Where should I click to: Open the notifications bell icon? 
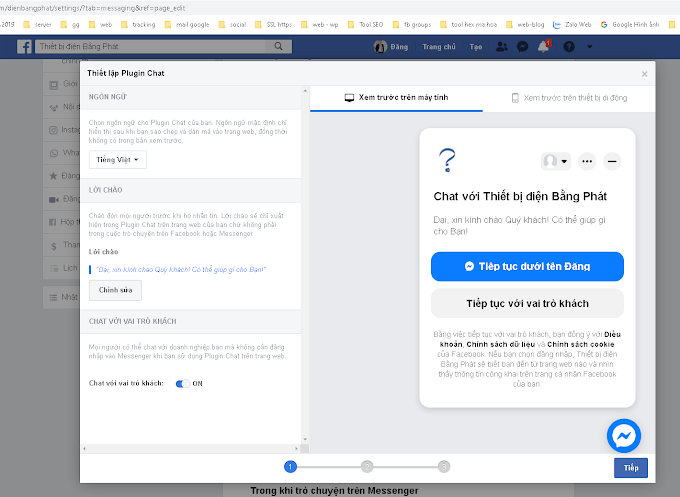(543, 46)
